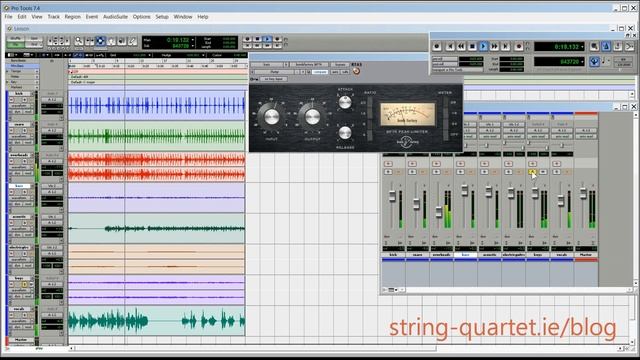This screenshot has height=360, width=640.
Task: Activate the Selector tool
Action: [x=100, y=41]
